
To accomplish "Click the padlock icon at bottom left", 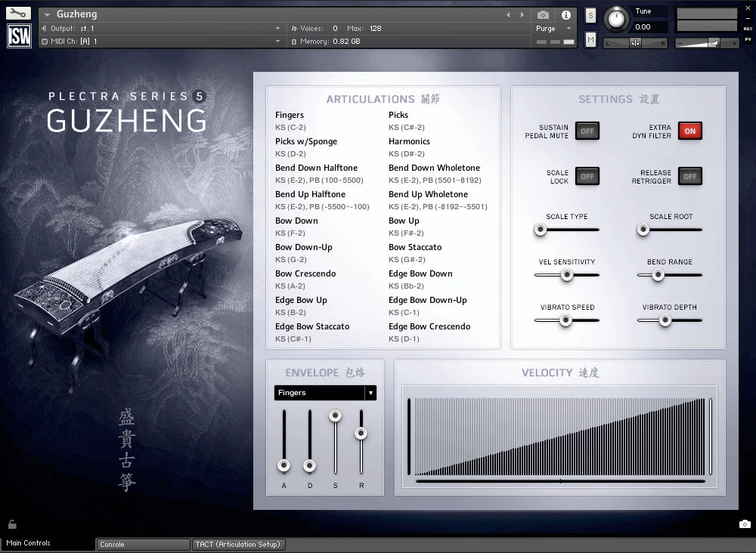I will [12, 524].
